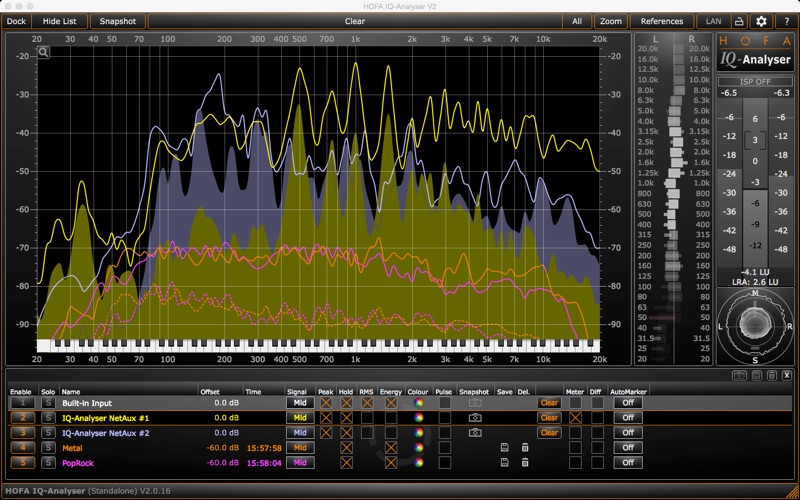Screen dimensions: 800x500
Task: Enable Diff for Built-in Input
Action: [x=597, y=403]
